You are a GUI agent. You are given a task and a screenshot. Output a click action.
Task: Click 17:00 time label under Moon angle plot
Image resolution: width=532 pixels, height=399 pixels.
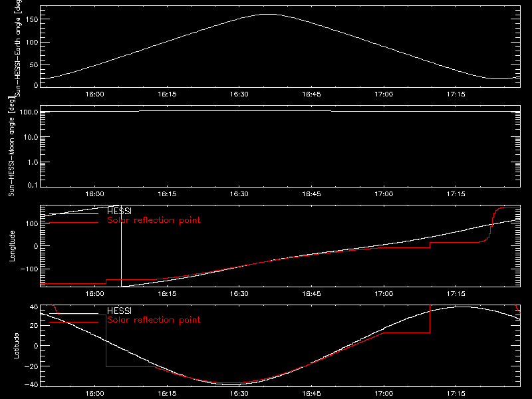(x=384, y=194)
